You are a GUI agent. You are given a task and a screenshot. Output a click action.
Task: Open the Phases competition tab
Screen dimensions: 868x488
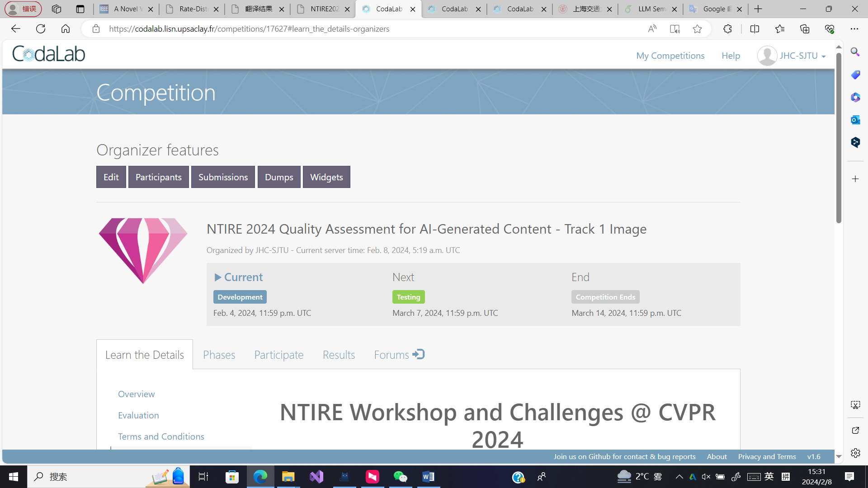(x=219, y=354)
